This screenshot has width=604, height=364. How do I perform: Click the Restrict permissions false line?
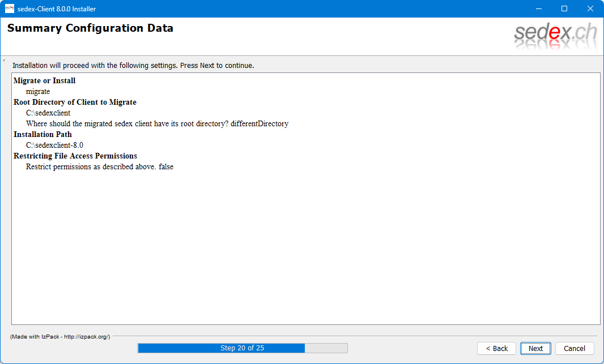pos(100,166)
